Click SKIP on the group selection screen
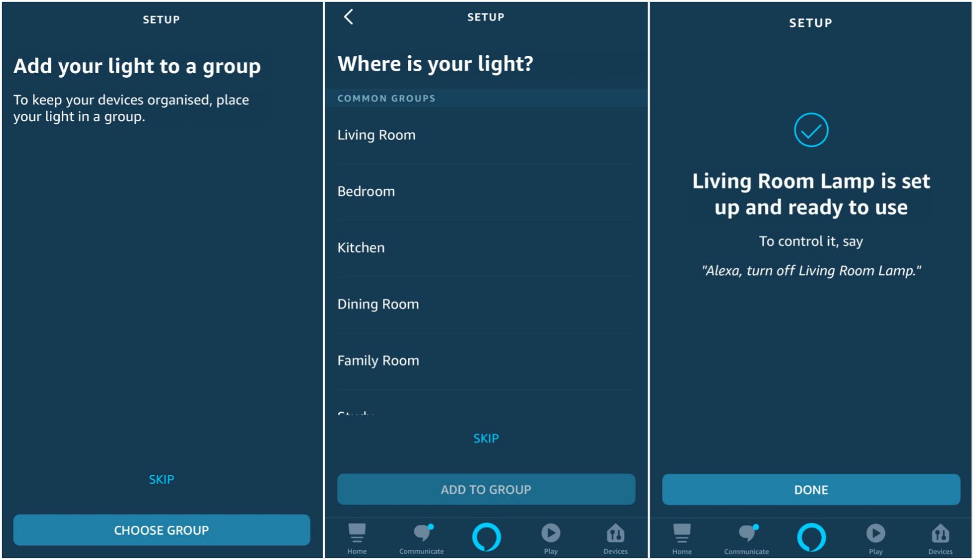This screenshot has height=560, width=974. tap(487, 438)
